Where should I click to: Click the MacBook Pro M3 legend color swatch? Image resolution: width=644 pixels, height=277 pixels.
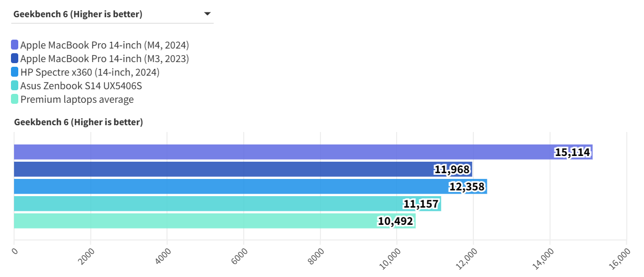15,58
